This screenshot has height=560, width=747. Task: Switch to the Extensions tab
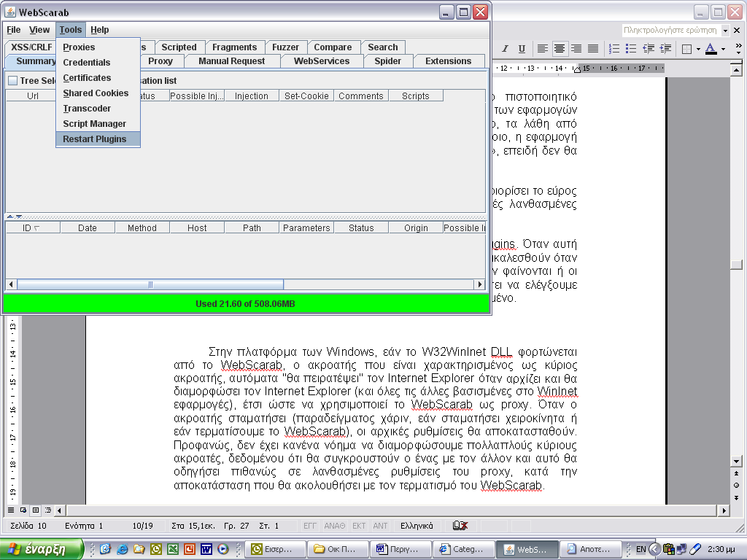point(449,61)
